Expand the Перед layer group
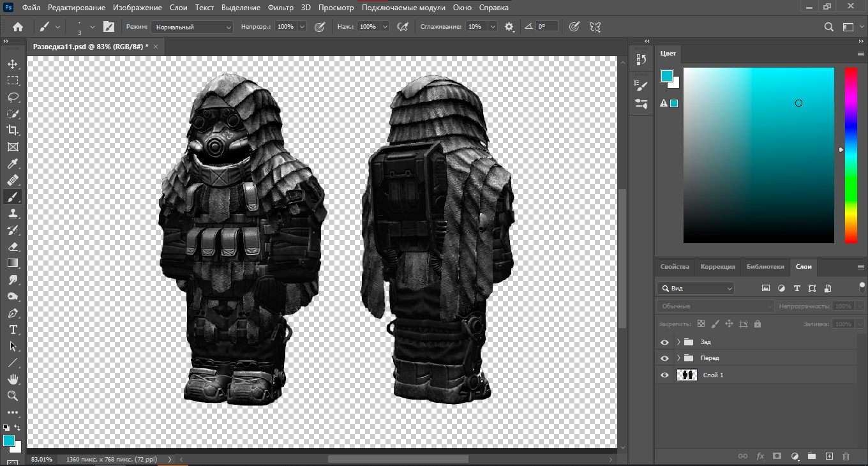 pos(678,358)
